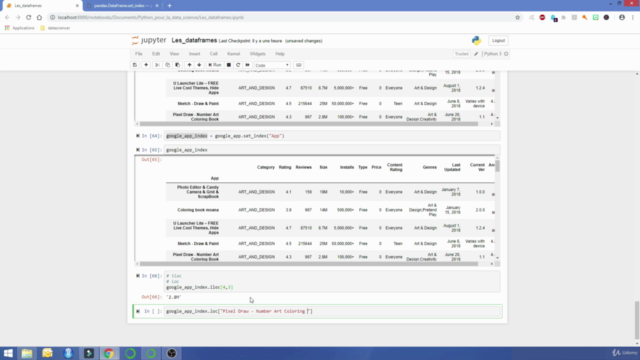
Task: Open the red Adblock extension icon
Action: (542, 18)
